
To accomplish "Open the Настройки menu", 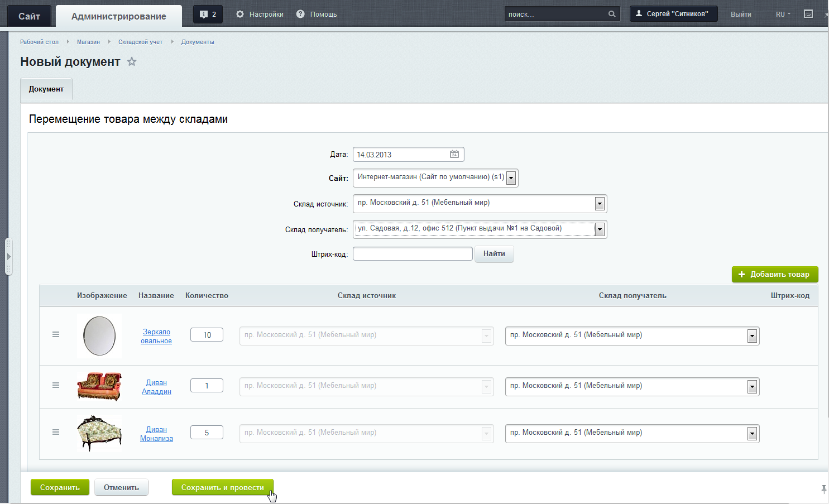I will click(x=260, y=15).
